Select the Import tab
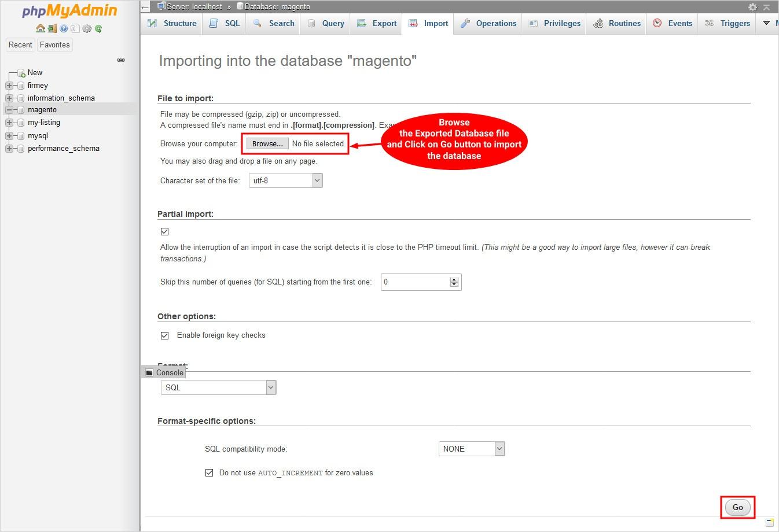 (x=428, y=24)
